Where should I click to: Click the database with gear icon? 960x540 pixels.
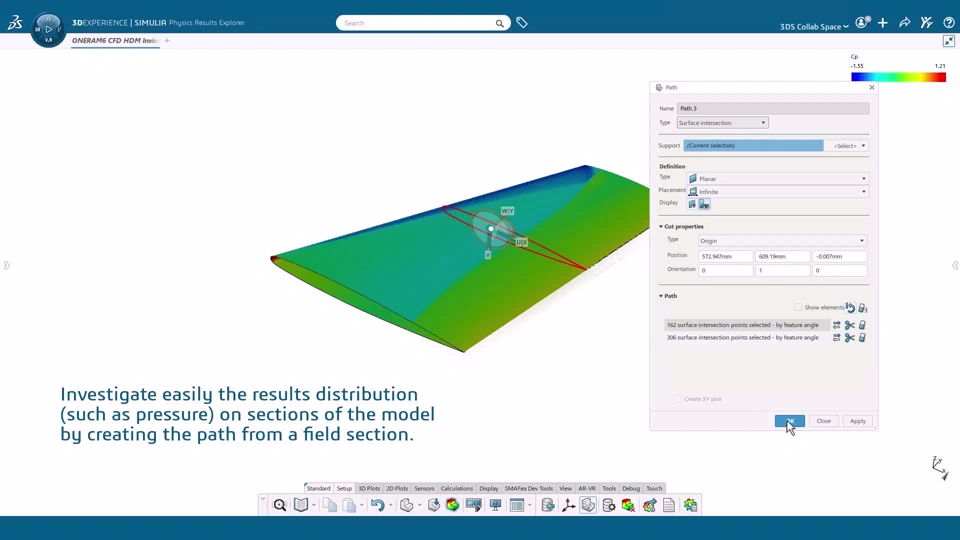click(609, 505)
